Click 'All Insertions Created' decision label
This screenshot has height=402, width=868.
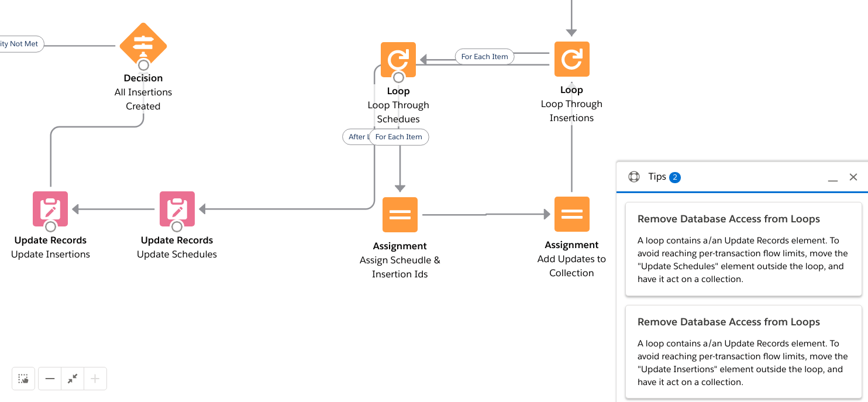[x=143, y=99]
